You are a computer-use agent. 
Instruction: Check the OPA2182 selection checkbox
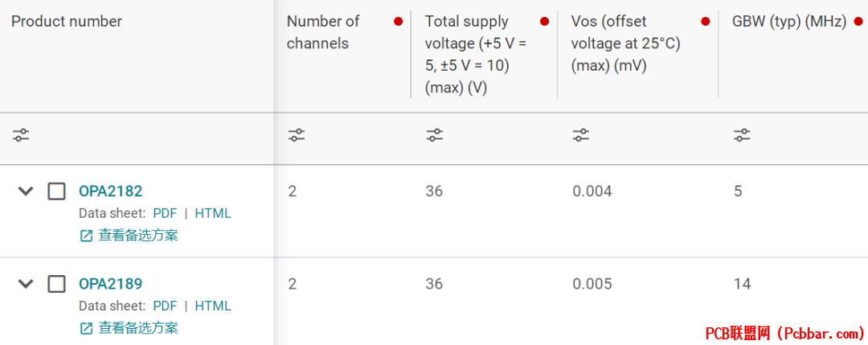pos(56,191)
